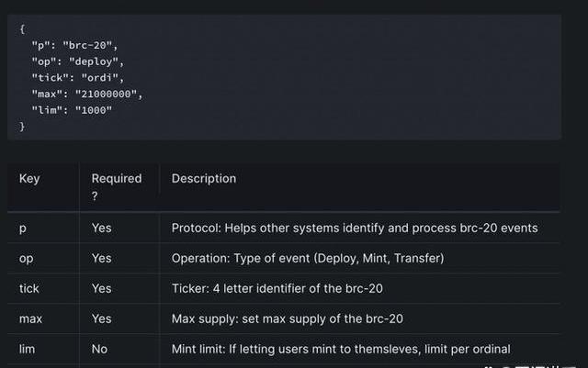This screenshot has height=368, width=588.
Task: Click the Mint limit description text
Action: coord(340,349)
